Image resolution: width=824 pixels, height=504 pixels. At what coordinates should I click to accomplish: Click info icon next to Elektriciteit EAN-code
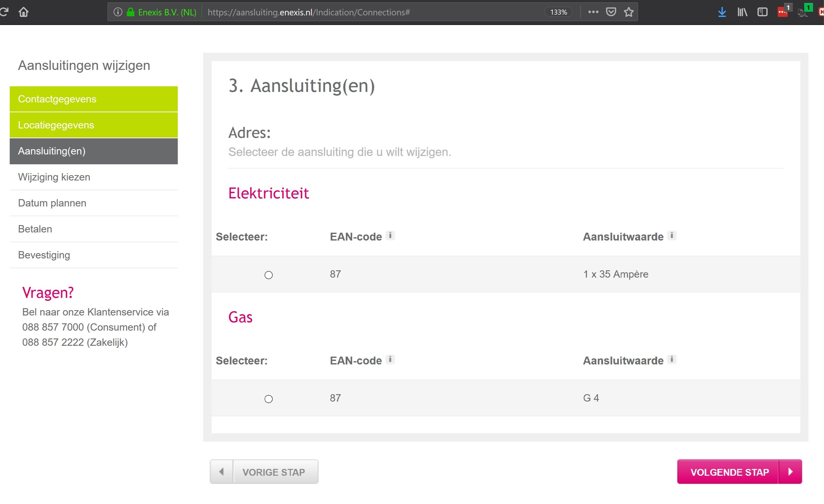click(390, 235)
